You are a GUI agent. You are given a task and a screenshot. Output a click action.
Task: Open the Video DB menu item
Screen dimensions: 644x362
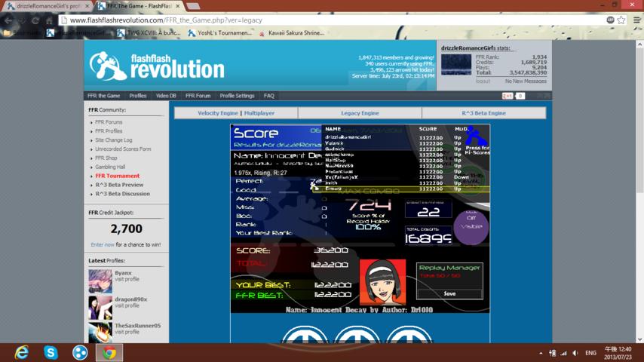166,96
